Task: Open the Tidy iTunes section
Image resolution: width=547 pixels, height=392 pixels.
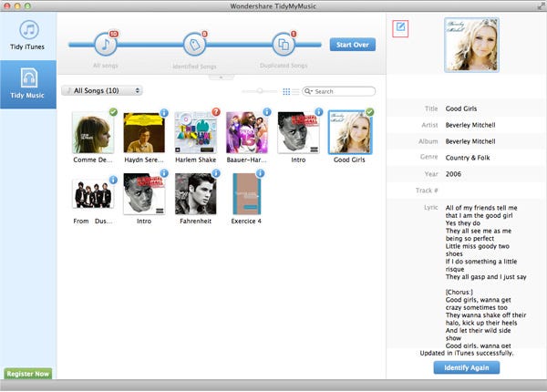Action: point(28,36)
